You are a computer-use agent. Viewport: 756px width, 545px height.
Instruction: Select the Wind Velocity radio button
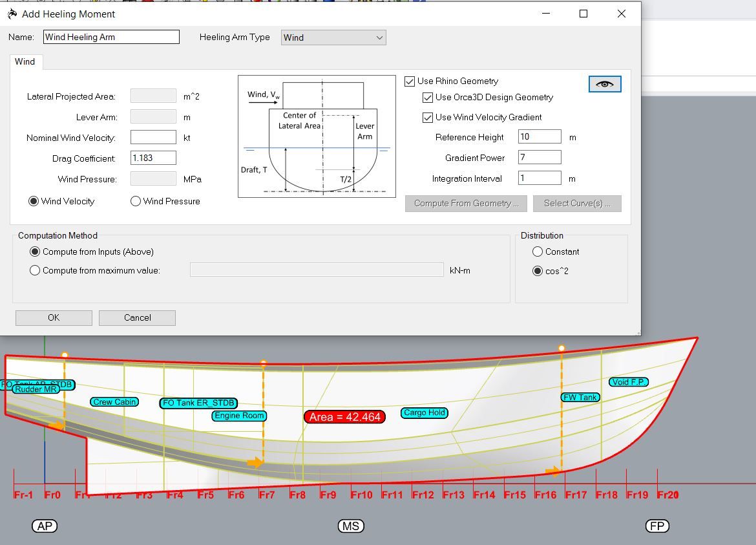[34, 201]
